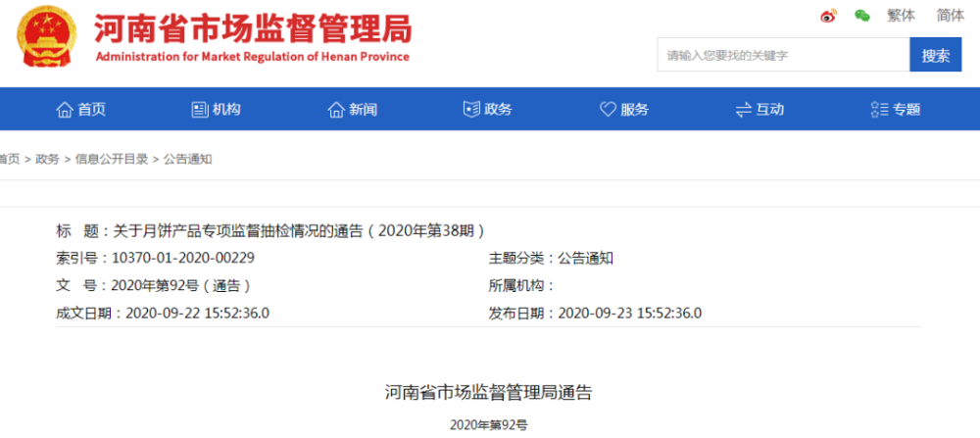This screenshot has width=980, height=438.
Task: Open the 互动 nav menu
Action: (x=770, y=110)
